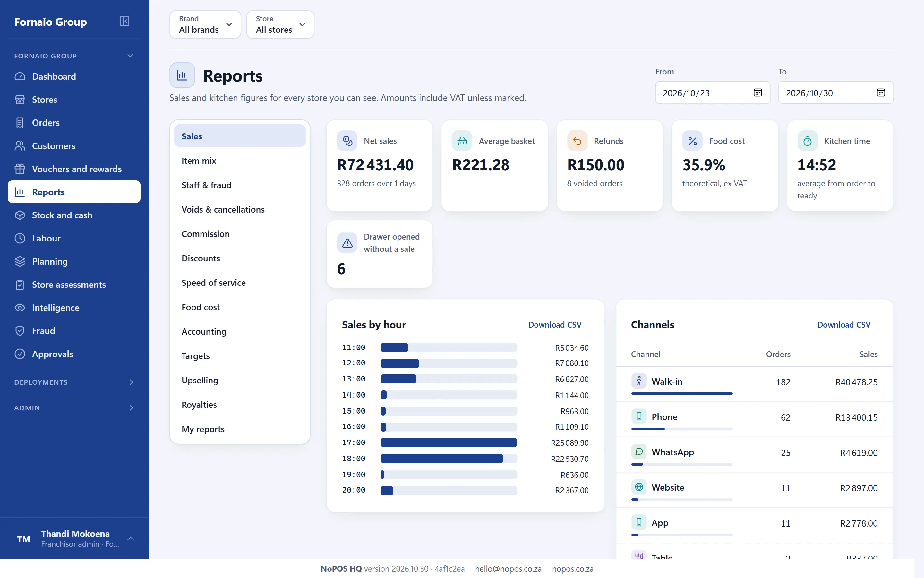Screen dimensions: 924x578
Task: Click the Average basket icon
Action: click(462, 141)
